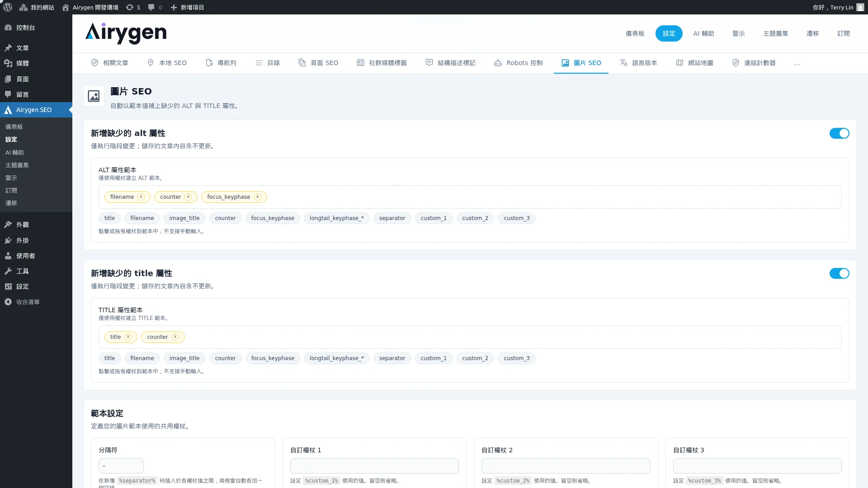
Task: Switch to 網站地圖 tab
Action: point(694,63)
